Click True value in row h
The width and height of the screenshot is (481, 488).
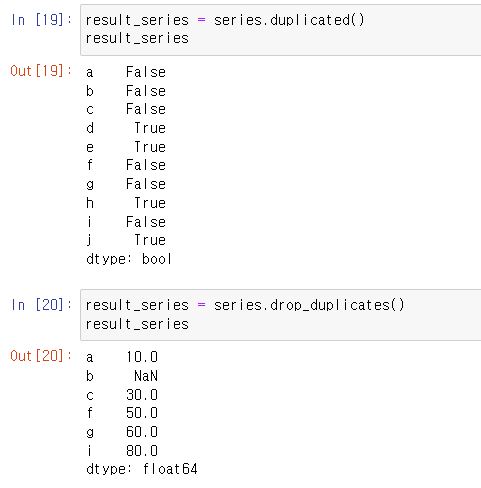click(x=150, y=203)
